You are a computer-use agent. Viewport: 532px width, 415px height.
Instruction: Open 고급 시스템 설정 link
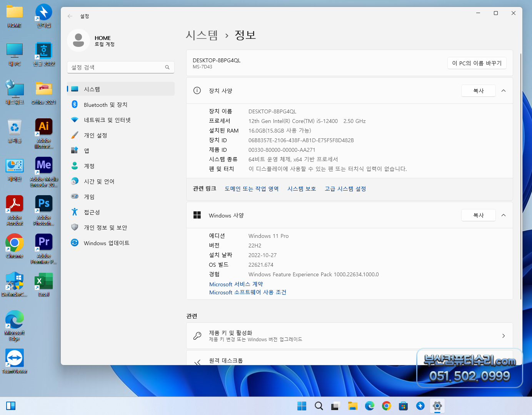pos(345,189)
